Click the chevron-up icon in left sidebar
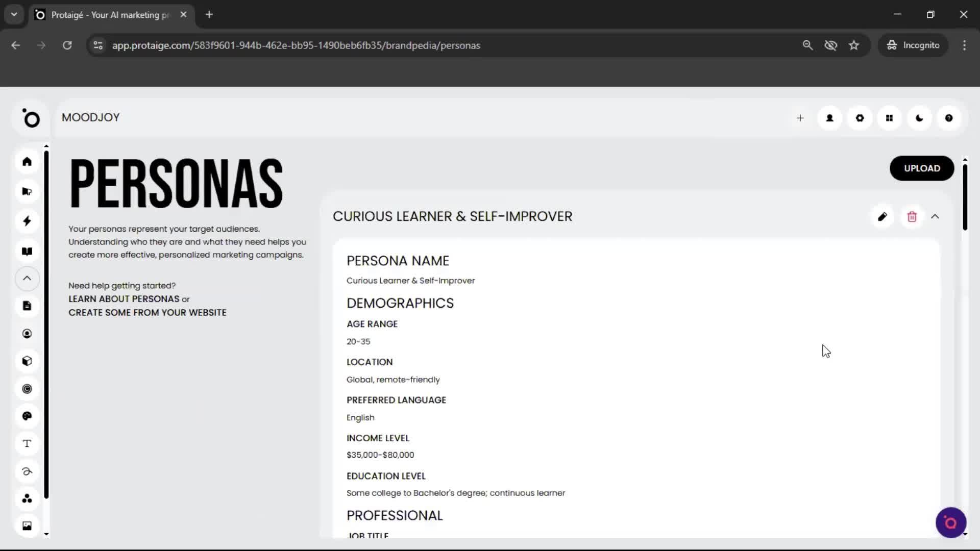 pyautogui.click(x=27, y=279)
